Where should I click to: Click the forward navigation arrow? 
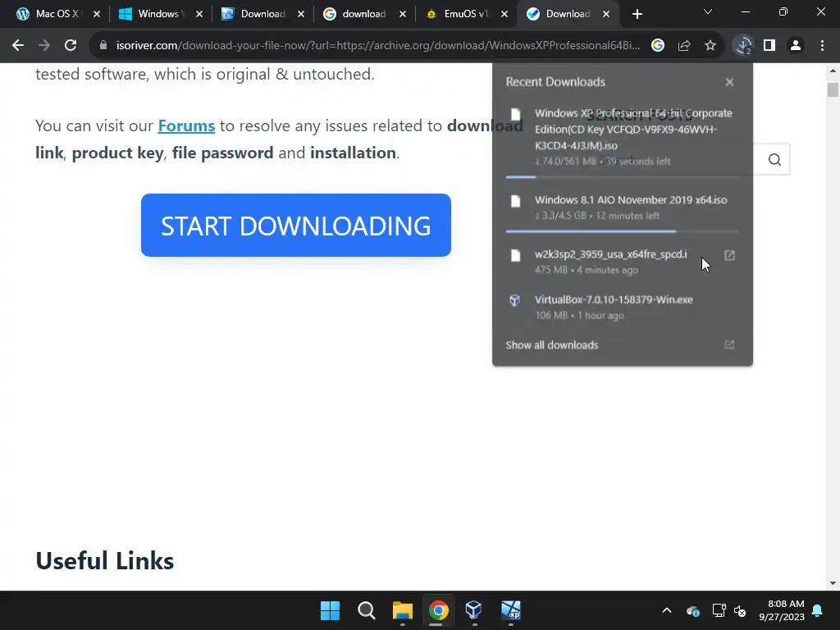[44, 46]
